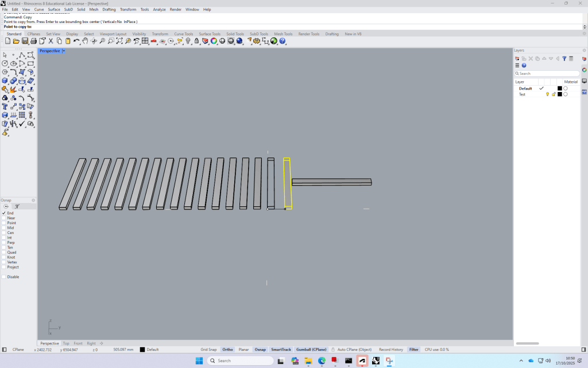Switch to the Curve Tools toolbar tab

(184, 34)
